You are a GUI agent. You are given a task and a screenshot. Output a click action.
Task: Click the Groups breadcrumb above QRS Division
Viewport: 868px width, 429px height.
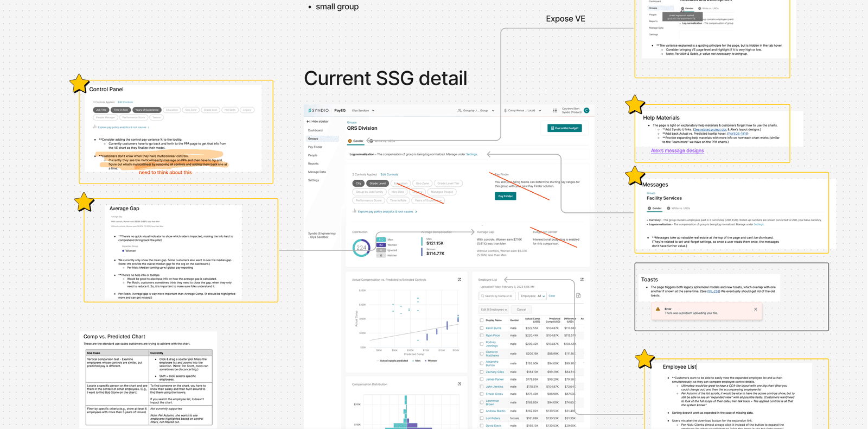tap(352, 123)
